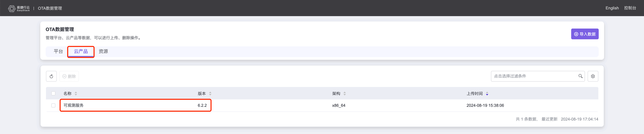The height and width of the screenshot is (134, 644).
Task: Click the EasyStack logo icon
Action: click(12, 9)
